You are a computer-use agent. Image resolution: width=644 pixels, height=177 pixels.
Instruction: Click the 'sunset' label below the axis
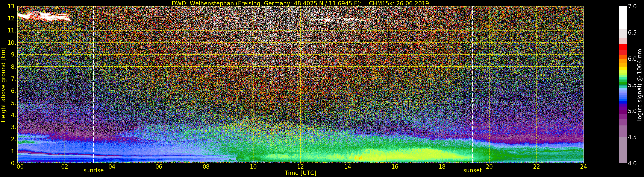[x=473, y=170]
